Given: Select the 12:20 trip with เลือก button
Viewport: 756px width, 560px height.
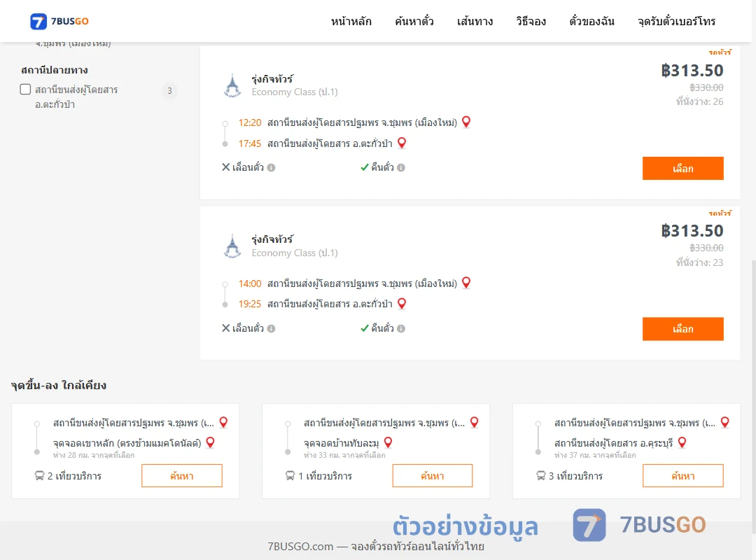Looking at the screenshot, I should pyautogui.click(x=682, y=168).
